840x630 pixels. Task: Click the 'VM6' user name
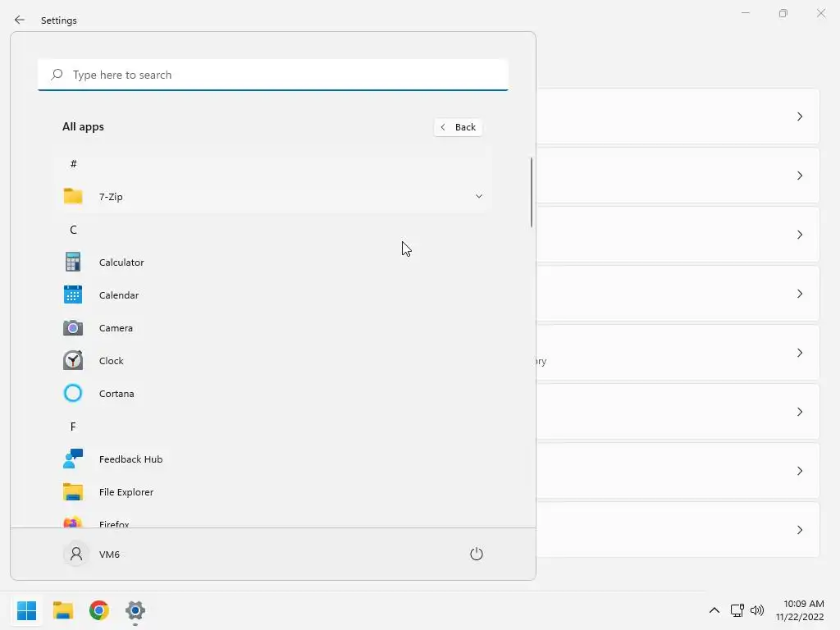[109, 554]
